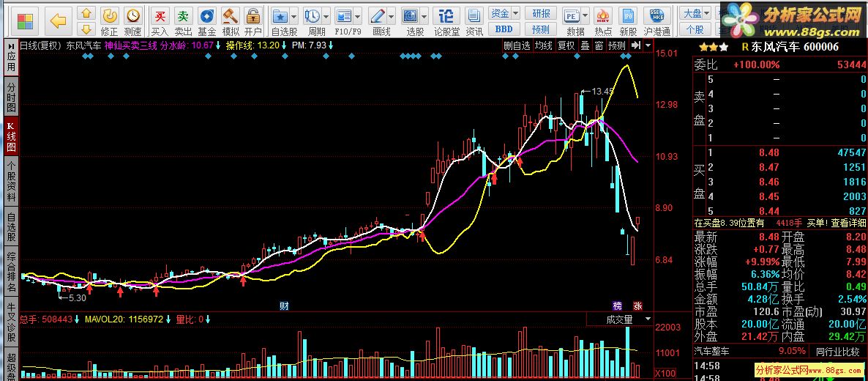Click the 涨 marker on the chart
This screenshot has width=868, height=381.
637,306
